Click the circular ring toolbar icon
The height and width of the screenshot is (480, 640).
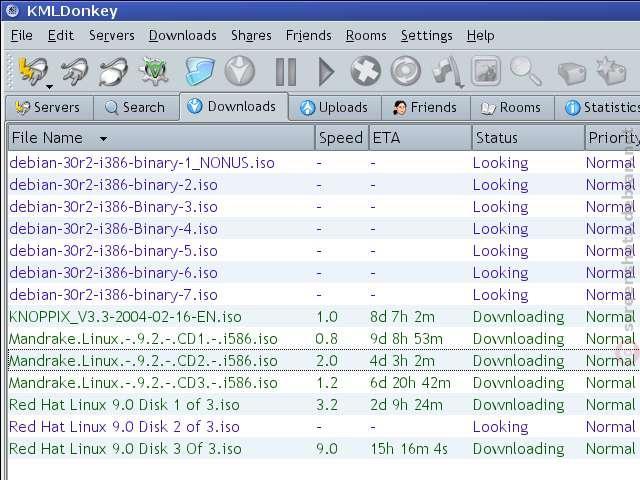coord(406,71)
